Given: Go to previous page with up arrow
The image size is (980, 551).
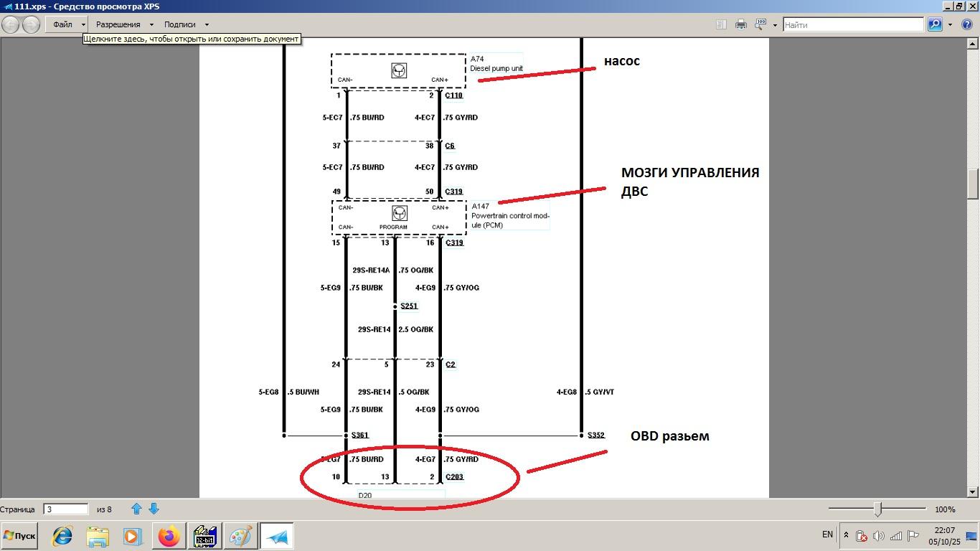Looking at the screenshot, I should (x=136, y=509).
